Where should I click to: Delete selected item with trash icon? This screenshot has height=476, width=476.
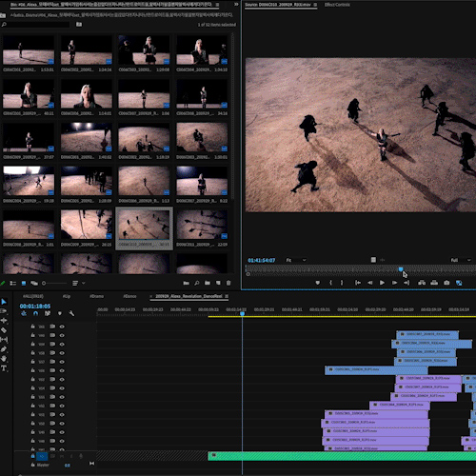click(x=228, y=283)
